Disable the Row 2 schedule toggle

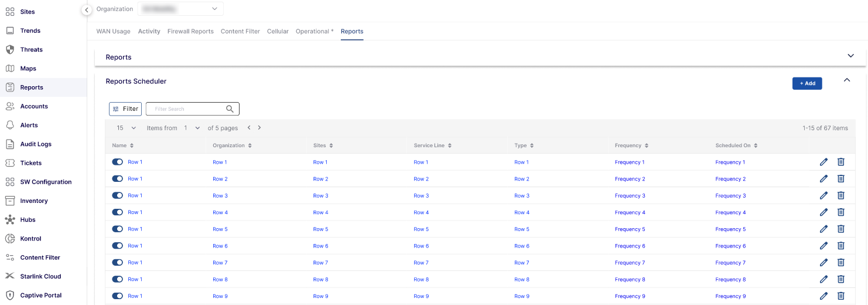118,179
